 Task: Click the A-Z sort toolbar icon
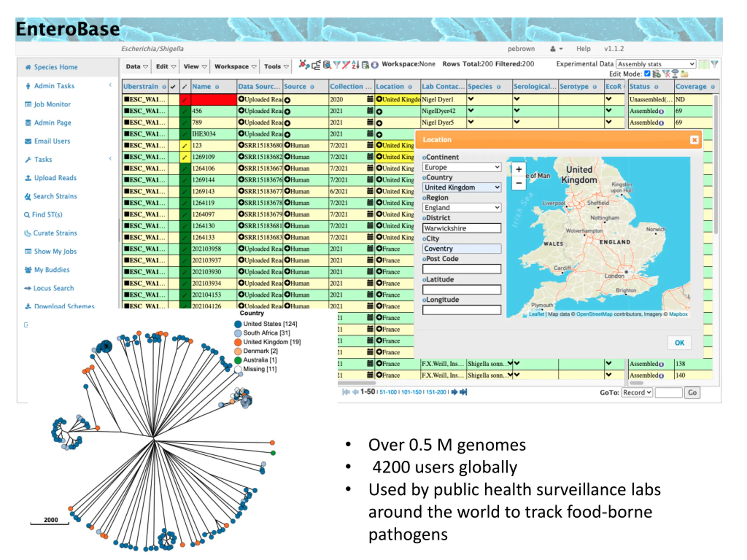click(x=356, y=65)
